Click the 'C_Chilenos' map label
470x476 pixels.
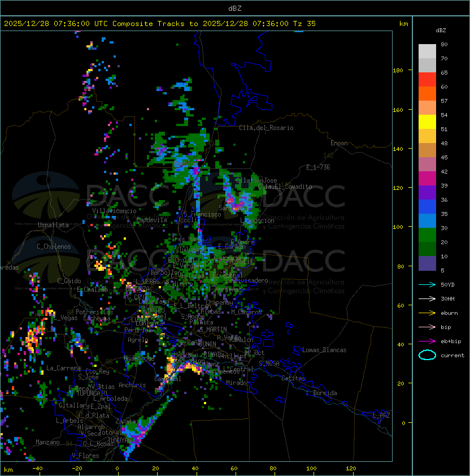(x=54, y=246)
